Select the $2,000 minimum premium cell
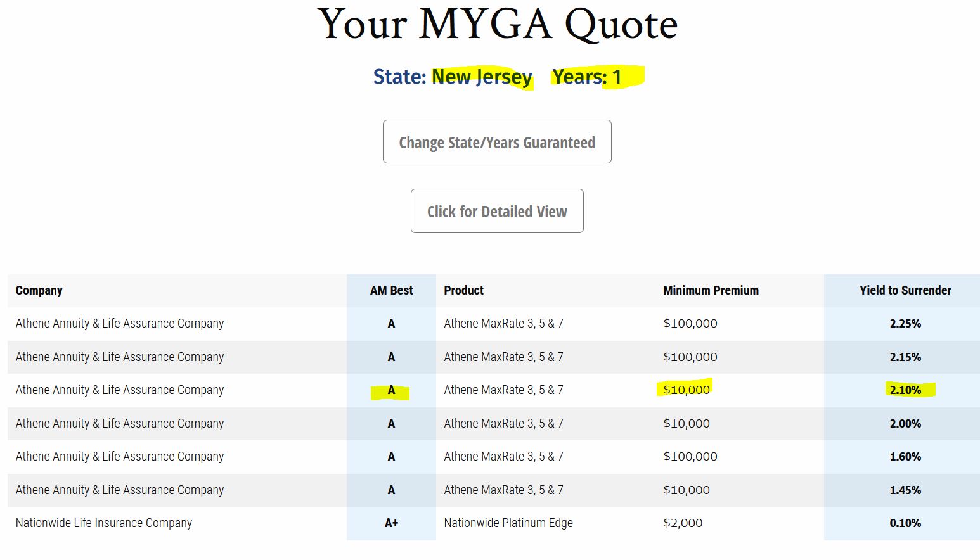Image resolution: width=980 pixels, height=560 pixels. pos(683,523)
